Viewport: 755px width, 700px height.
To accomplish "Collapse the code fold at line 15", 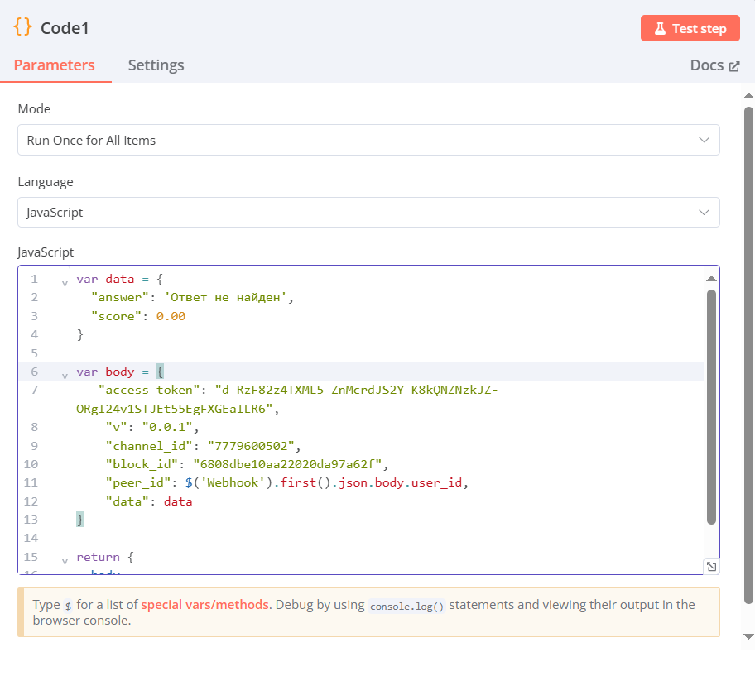I will click(65, 561).
